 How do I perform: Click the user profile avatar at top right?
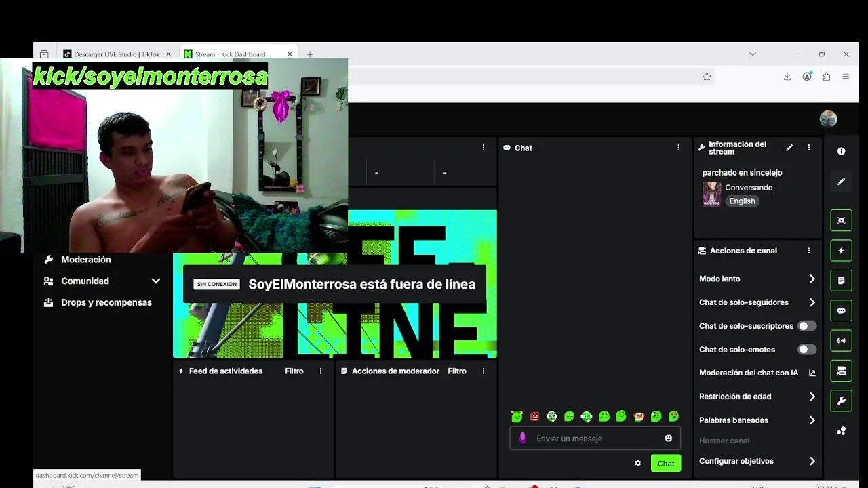click(x=828, y=119)
